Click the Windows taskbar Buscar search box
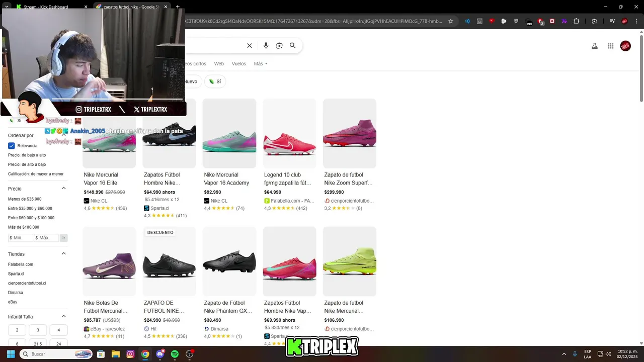Image resolution: width=644 pixels, height=362 pixels. [56, 354]
